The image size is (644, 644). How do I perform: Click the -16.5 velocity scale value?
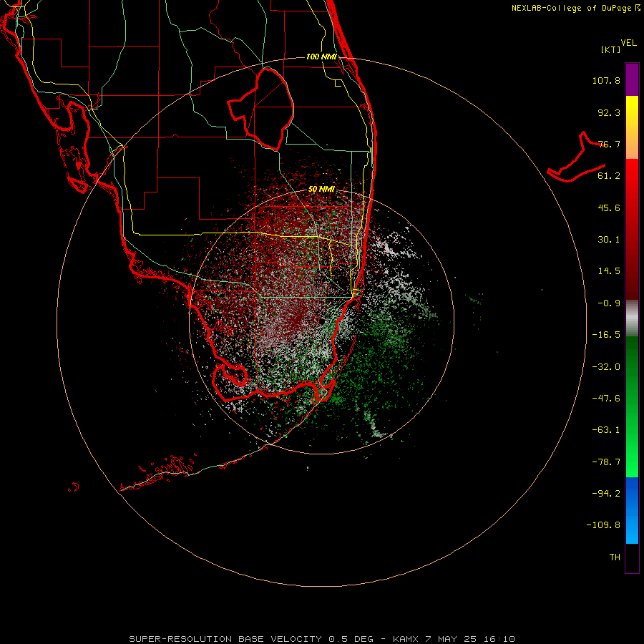click(606, 335)
